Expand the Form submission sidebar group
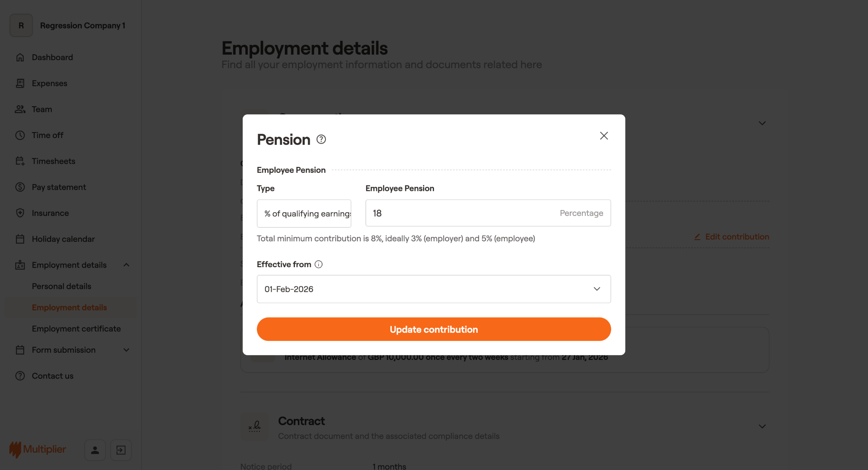The height and width of the screenshot is (470, 868). [x=126, y=350]
